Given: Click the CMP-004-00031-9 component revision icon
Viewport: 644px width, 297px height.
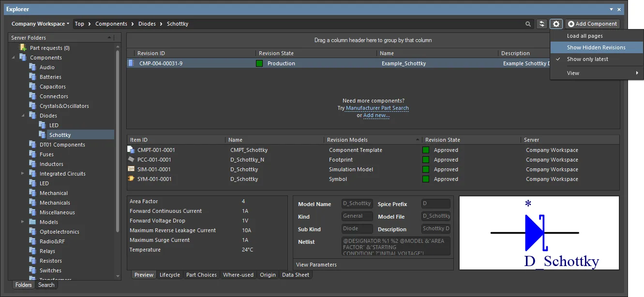Looking at the screenshot, I should (x=131, y=63).
